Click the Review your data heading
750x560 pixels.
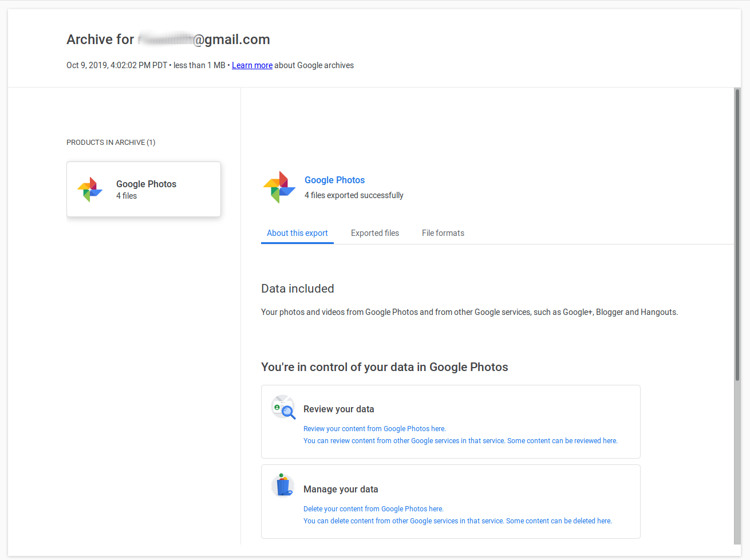[339, 409]
